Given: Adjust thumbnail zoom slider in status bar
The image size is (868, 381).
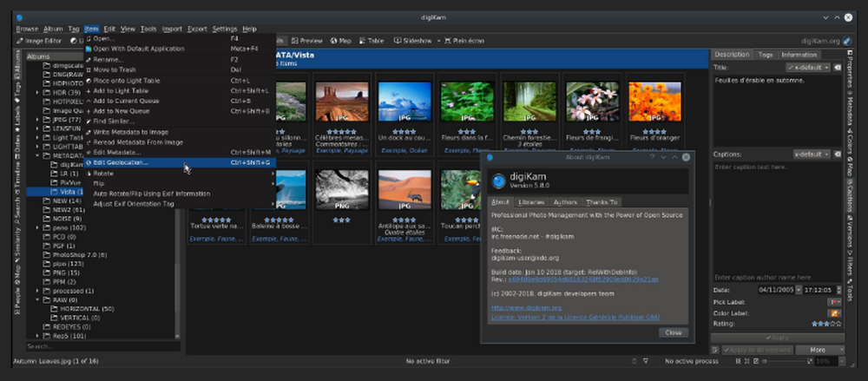Looking at the screenshot, I should (785, 361).
